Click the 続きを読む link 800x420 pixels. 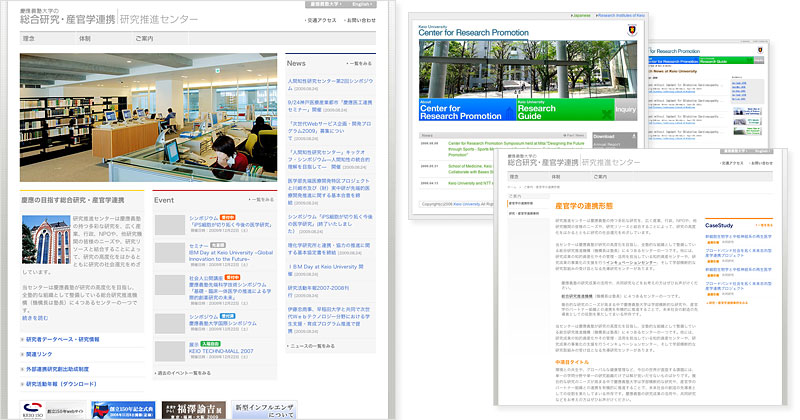point(35,318)
